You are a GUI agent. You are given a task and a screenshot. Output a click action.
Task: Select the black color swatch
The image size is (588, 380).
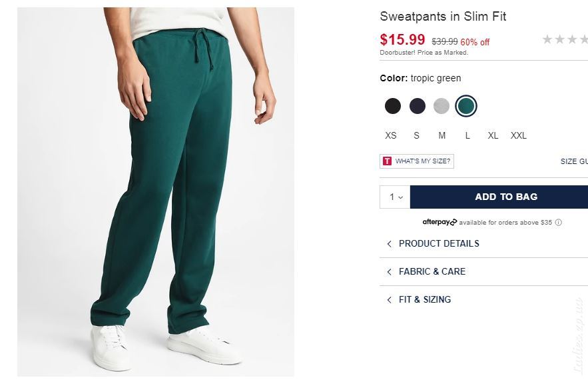(393, 106)
